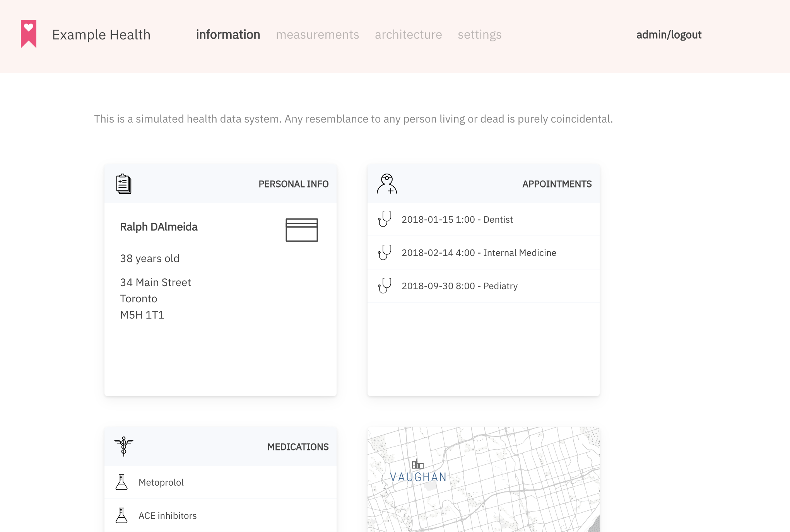790x532 pixels.
Task: Go to the settings tab
Action: click(x=479, y=35)
